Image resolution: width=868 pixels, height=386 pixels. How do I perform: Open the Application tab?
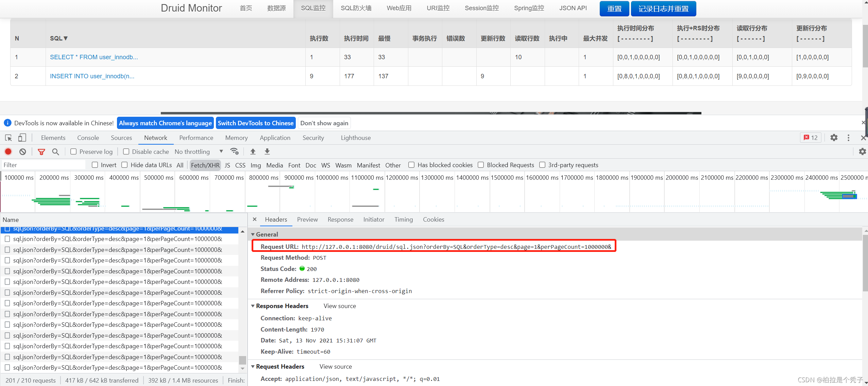(275, 138)
